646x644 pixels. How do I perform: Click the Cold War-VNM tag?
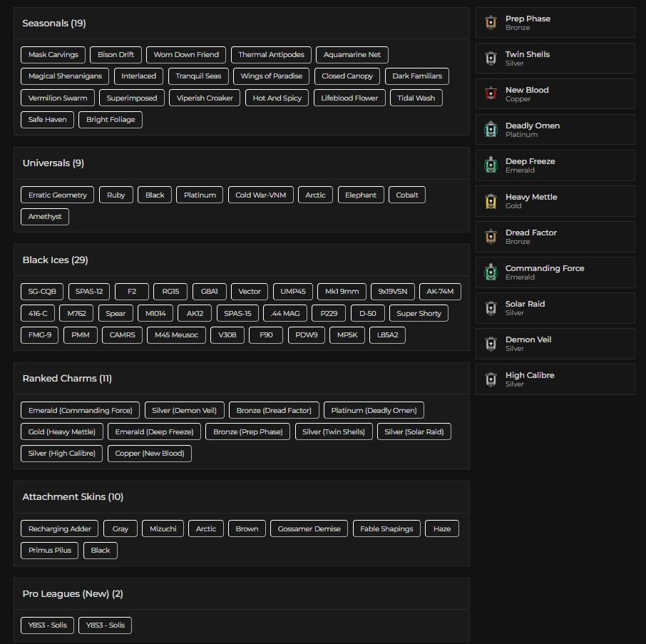[x=260, y=195]
